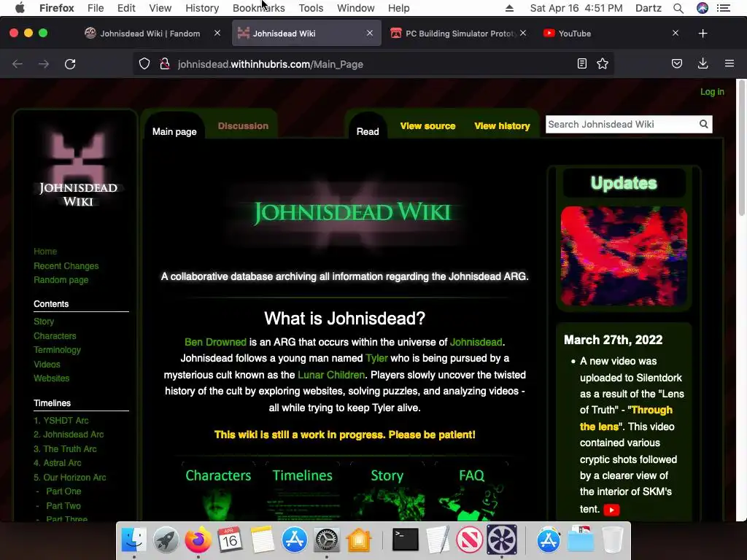Open the View history tab

coord(502,125)
